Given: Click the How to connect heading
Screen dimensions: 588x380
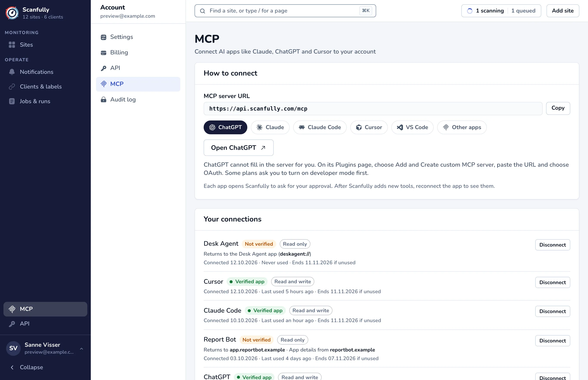Looking at the screenshot, I should (x=230, y=73).
